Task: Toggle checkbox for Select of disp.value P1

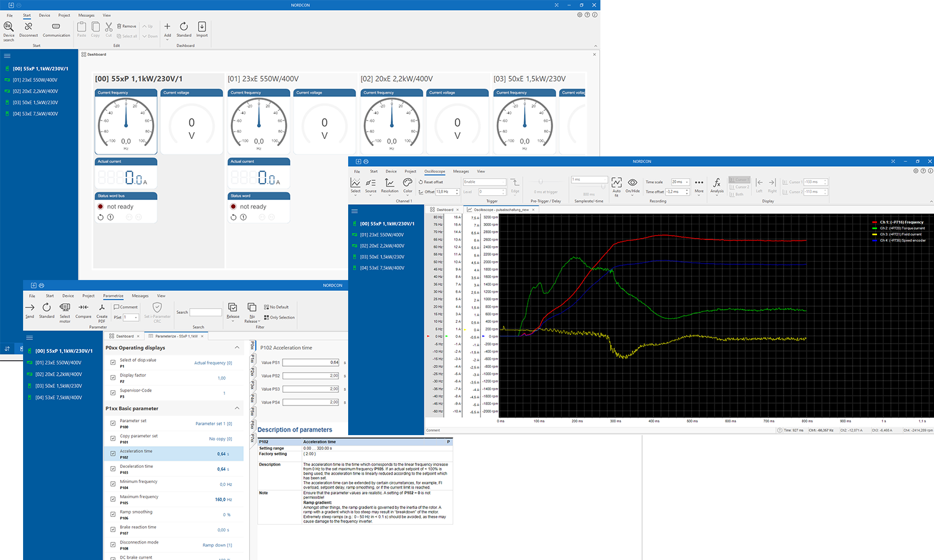Action: click(x=113, y=362)
